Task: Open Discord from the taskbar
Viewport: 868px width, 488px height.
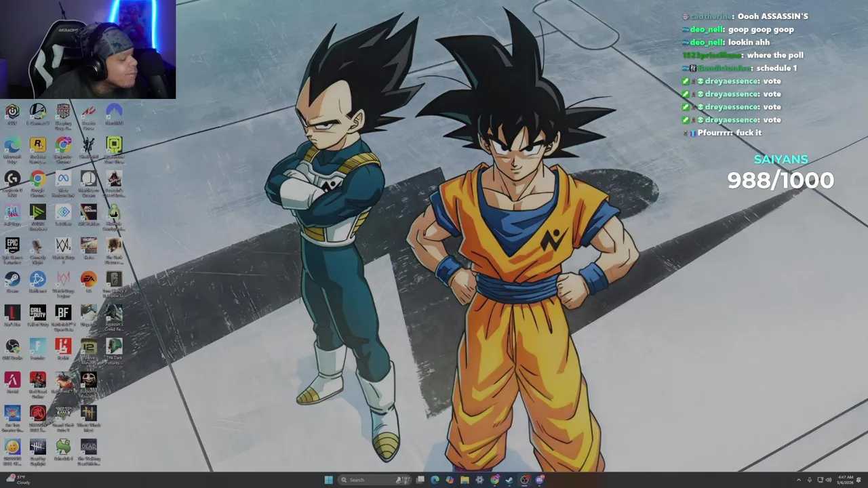Action: [x=540, y=480]
